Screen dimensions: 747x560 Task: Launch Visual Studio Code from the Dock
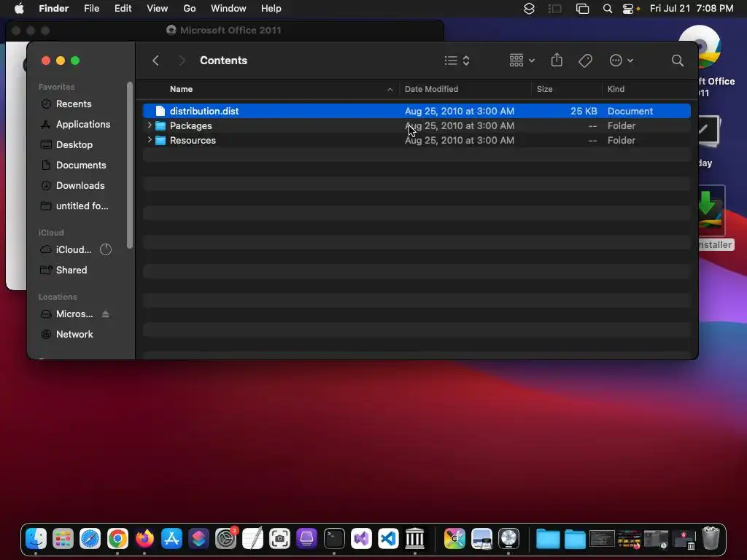(388, 539)
